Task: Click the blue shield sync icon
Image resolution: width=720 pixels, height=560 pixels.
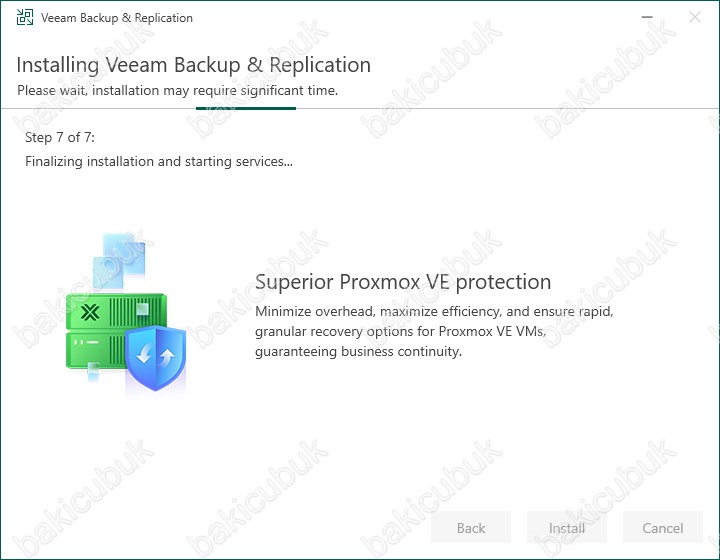Action: pyautogui.click(x=155, y=357)
